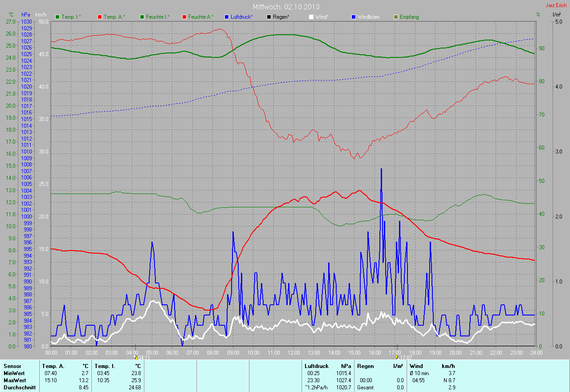Click the Temp. A. minimum time "07:40"
Screen dimensions: 570x392
coord(50,373)
